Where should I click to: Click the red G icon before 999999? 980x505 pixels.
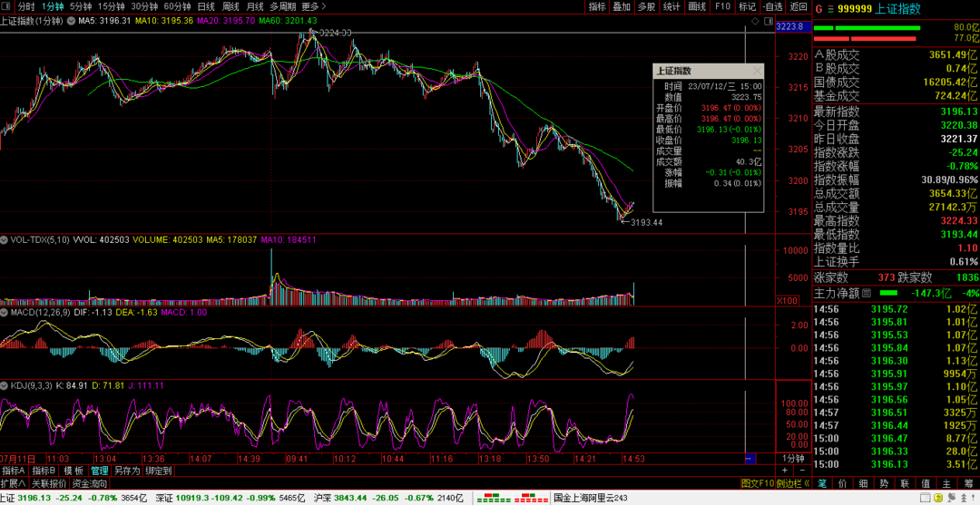tap(817, 8)
